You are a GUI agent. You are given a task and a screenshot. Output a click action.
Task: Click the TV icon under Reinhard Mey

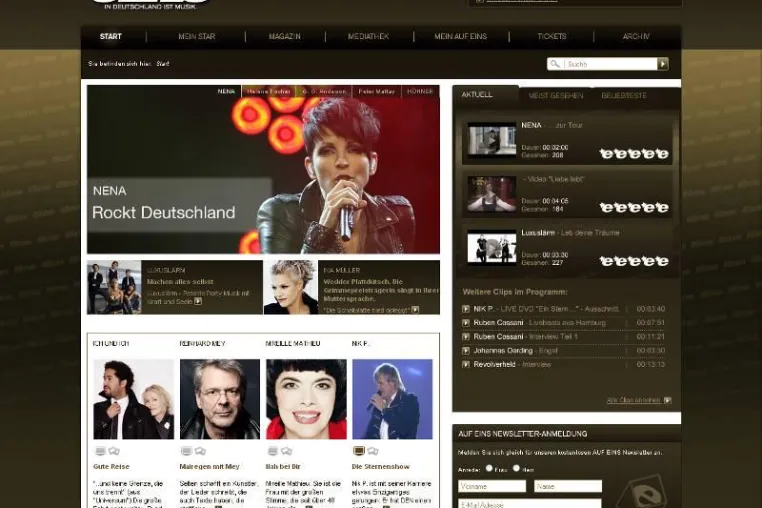click(186, 451)
